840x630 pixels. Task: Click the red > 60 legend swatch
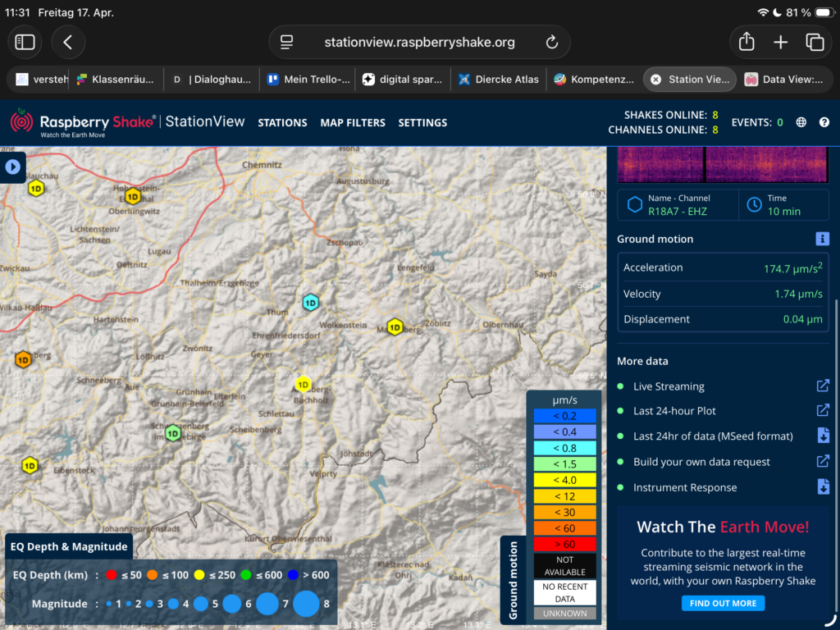pos(564,544)
